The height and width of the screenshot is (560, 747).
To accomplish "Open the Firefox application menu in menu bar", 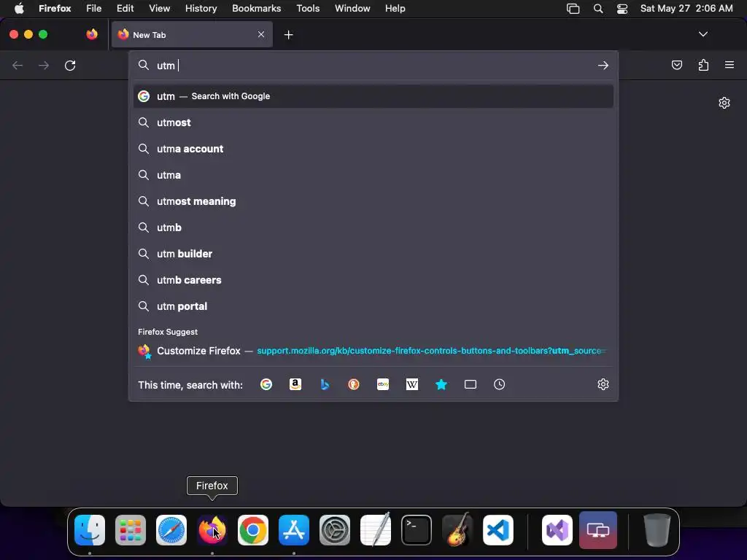I will pos(55,8).
